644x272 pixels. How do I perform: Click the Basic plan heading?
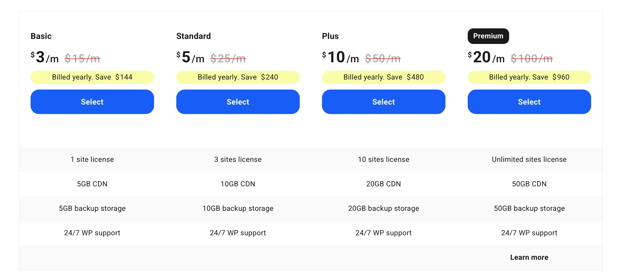[x=41, y=36]
